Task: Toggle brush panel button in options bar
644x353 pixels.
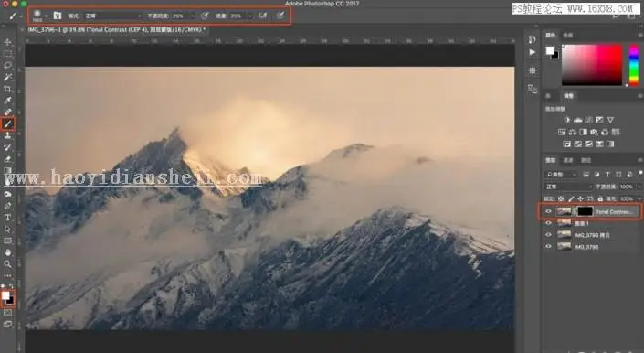Action: (58, 16)
